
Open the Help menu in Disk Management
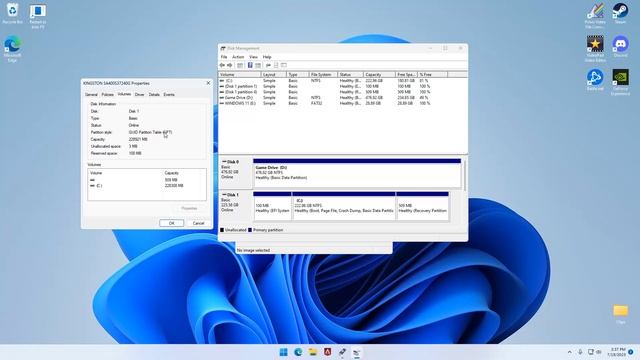(267, 57)
